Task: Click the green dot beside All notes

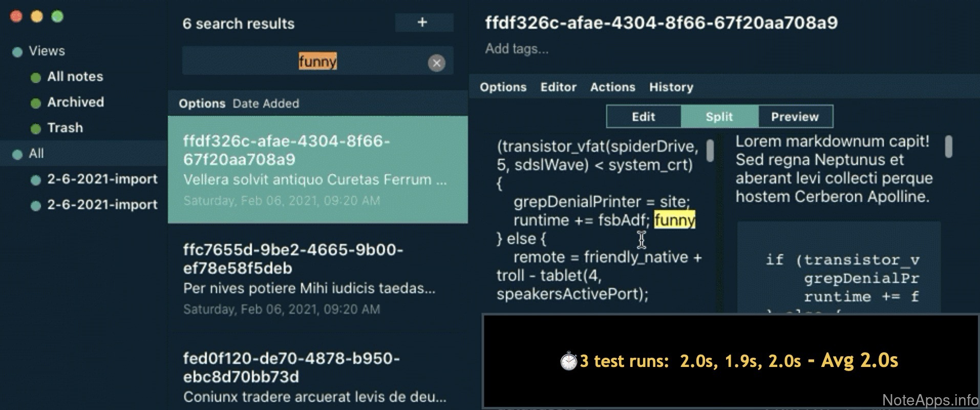Action: 36,77
